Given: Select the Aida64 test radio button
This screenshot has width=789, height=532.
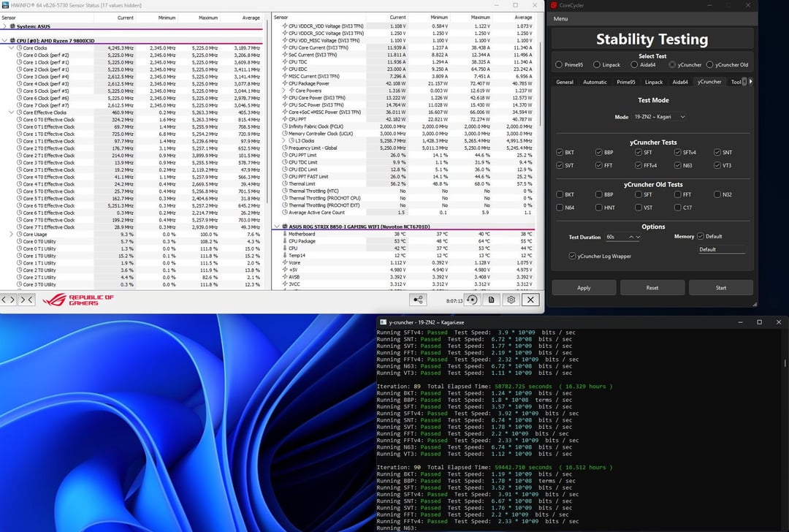Looking at the screenshot, I should (x=634, y=64).
